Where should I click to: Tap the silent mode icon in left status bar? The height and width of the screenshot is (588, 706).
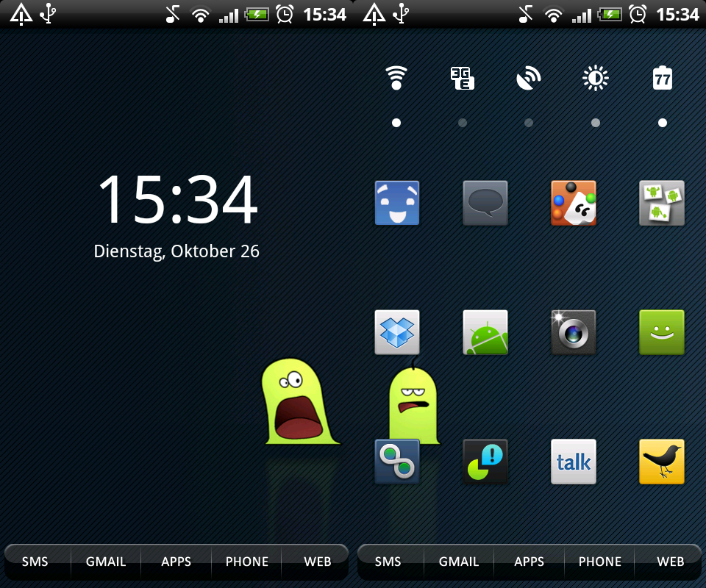pyautogui.click(x=172, y=15)
